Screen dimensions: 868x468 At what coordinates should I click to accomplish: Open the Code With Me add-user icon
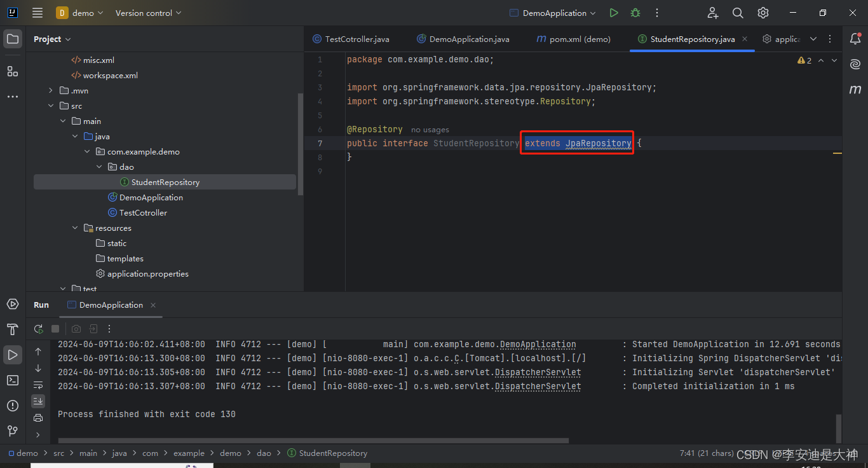pos(712,13)
